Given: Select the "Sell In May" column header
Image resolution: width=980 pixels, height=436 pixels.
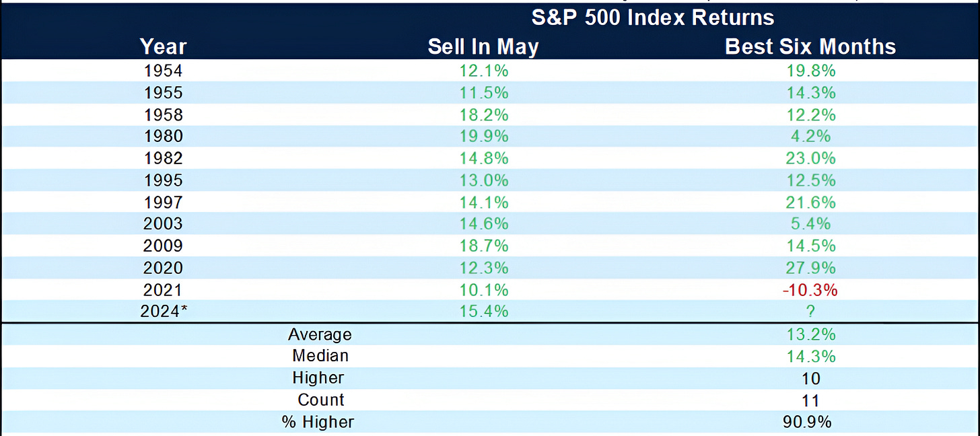Looking at the screenshot, I should pos(483,46).
